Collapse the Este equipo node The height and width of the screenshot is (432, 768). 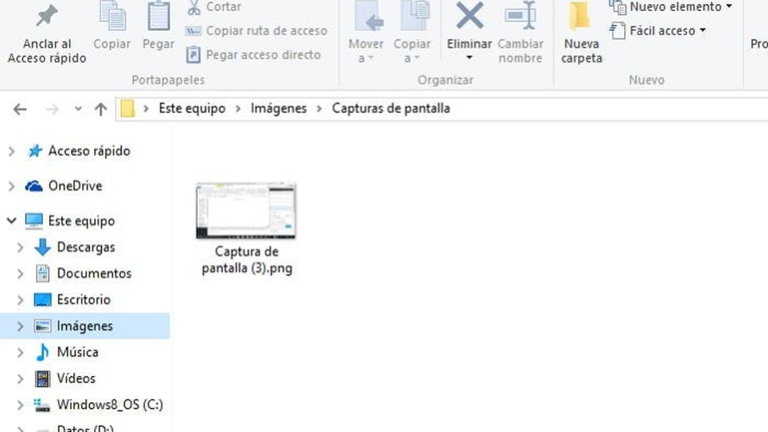pos(11,221)
